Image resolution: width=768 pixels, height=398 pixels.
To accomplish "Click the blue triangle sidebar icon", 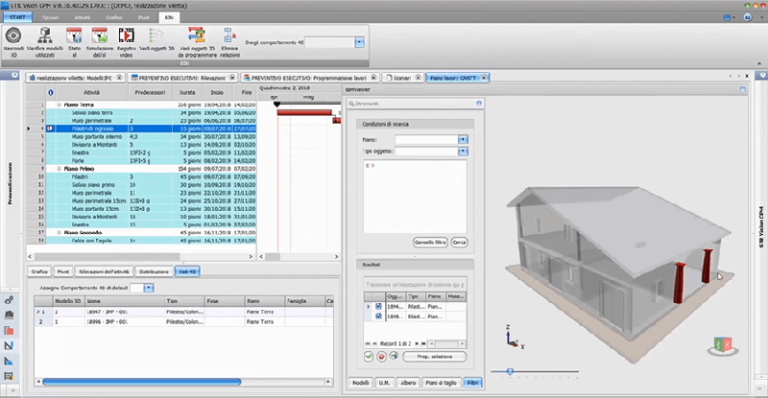I will click(8, 361).
